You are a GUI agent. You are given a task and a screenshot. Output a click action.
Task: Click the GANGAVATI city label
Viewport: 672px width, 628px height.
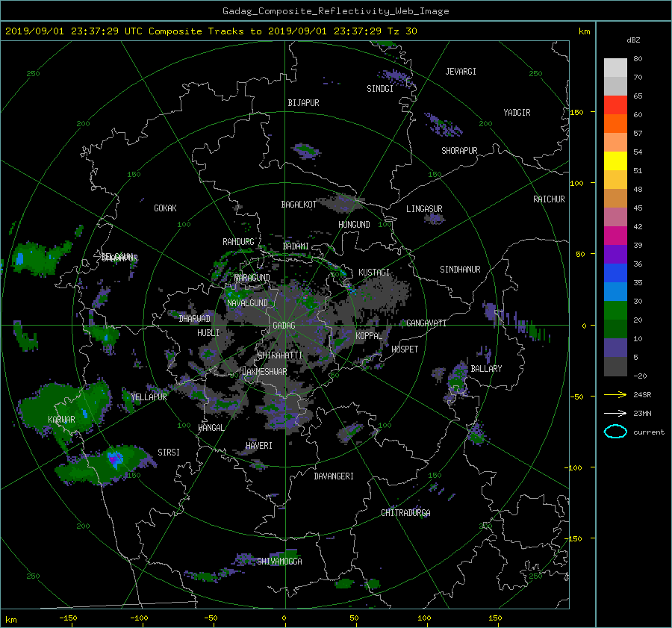(426, 323)
